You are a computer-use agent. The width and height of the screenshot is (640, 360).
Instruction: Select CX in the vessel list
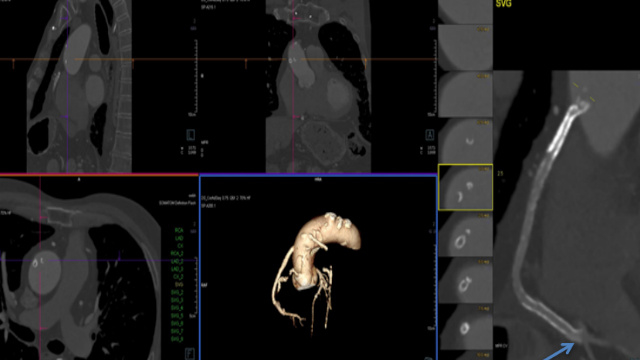point(180,246)
